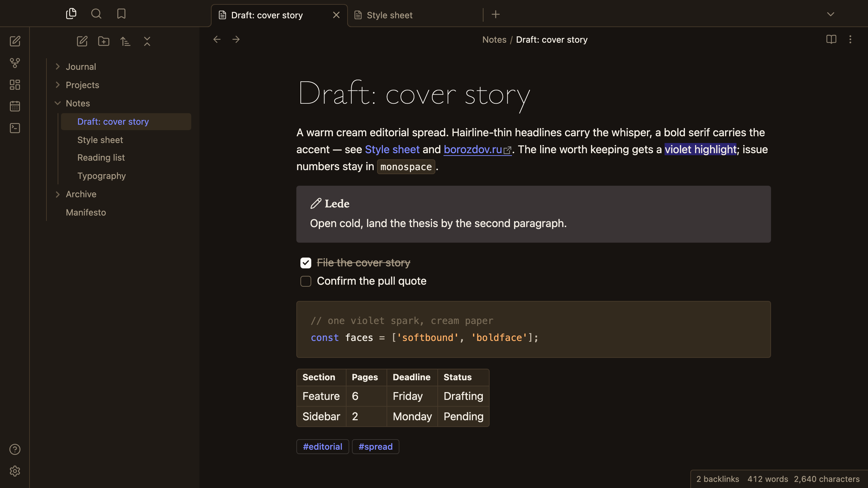Navigate forward with right arrow
Viewport: 868px width, 488px height.
coord(236,40)
